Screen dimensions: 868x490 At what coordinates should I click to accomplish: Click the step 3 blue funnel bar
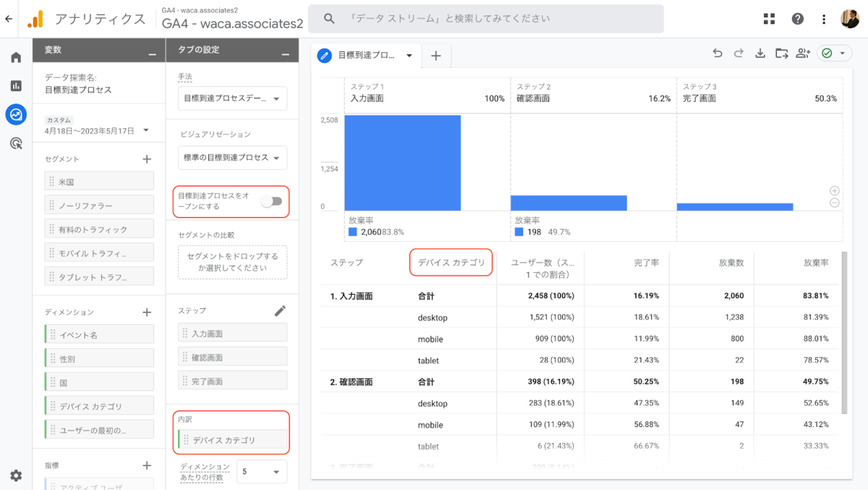pos(735,206)
